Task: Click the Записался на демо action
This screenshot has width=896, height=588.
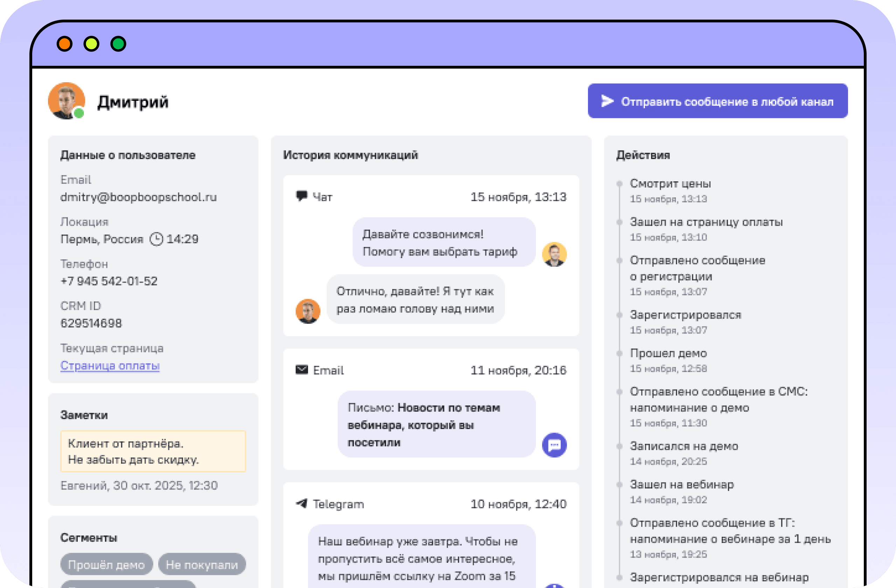Action: (684, 453)
